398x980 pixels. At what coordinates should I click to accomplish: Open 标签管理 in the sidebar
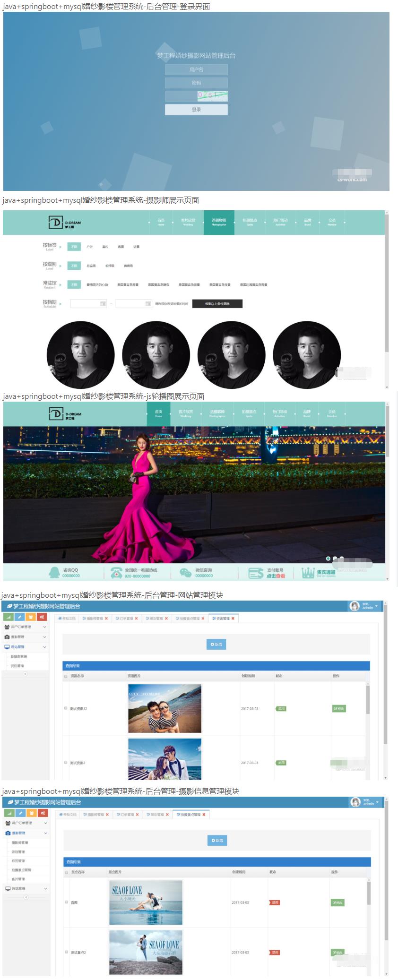(18, 861)
